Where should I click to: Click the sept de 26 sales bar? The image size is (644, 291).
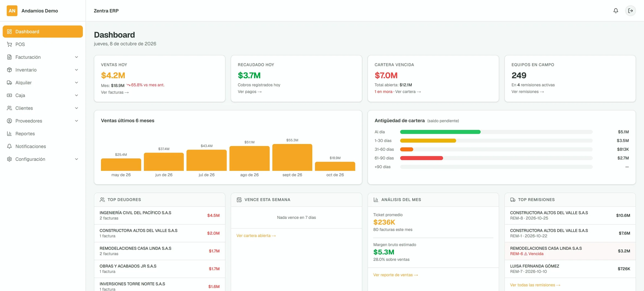click(x=292, y=157)
